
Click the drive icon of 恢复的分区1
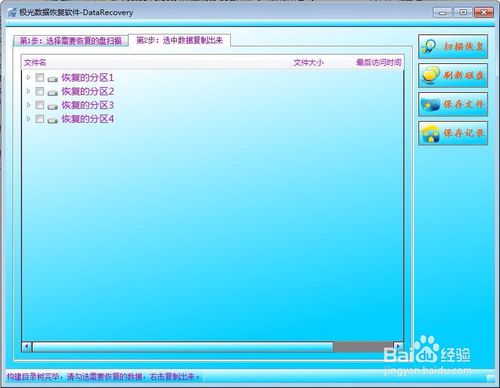[x=53, y=79]
